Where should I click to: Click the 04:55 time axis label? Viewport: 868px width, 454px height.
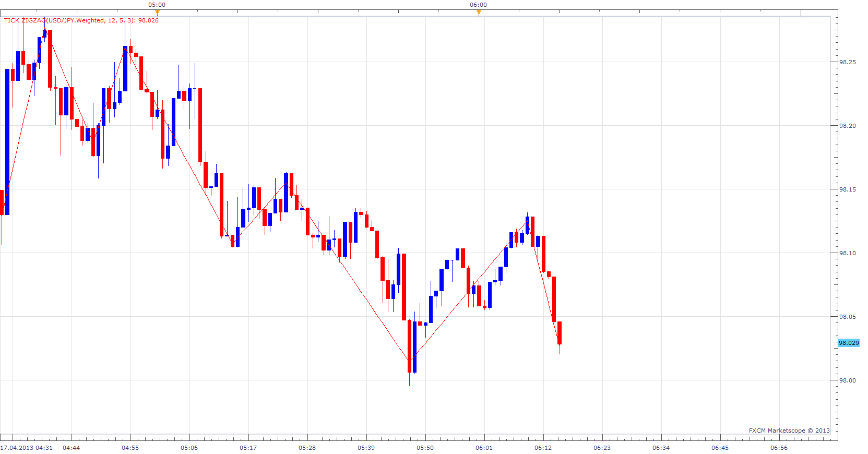[x=130, y=448]
